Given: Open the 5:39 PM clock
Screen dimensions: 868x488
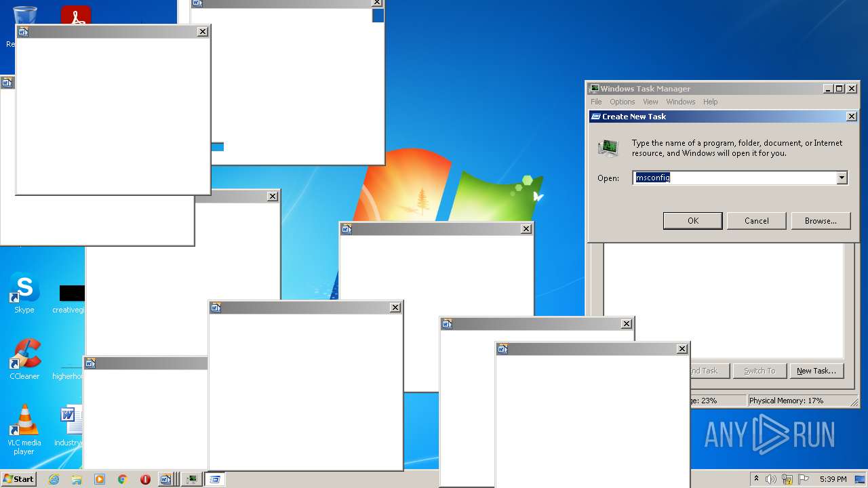Looking at the screenshot, I should click(x=833, y=479).
